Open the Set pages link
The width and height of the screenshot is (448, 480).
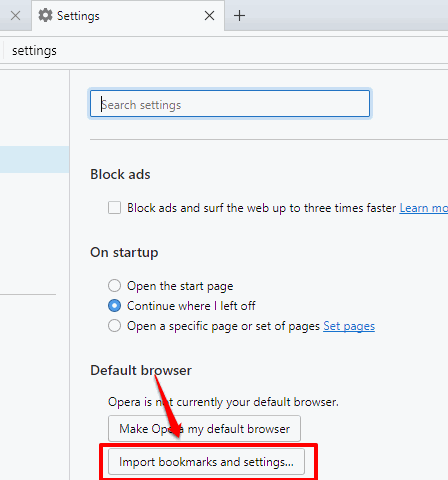tap(349, 326)
